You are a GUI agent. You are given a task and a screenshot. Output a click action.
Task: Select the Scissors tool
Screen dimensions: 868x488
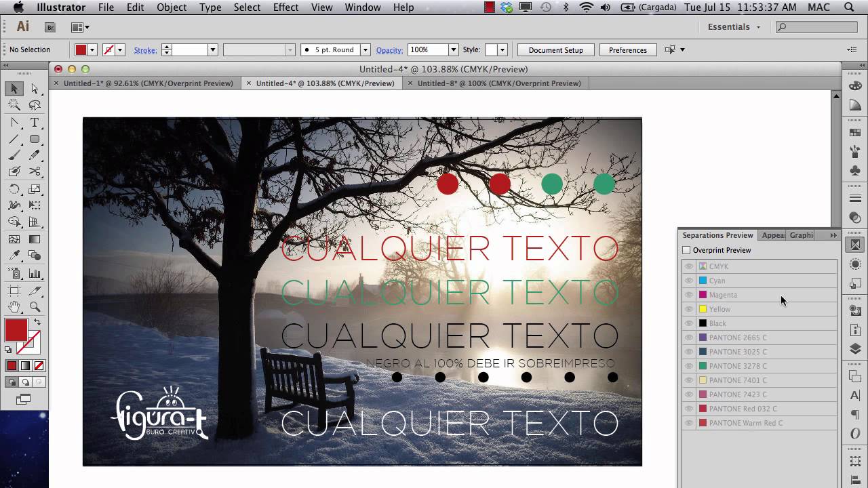(x=35, y=171)
